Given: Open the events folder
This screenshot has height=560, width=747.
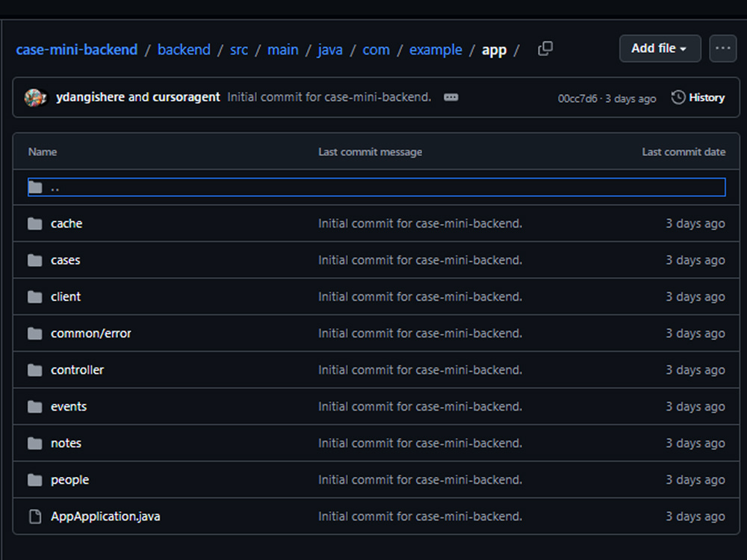Looking at the screenshot, I should (x=69, y=407).
